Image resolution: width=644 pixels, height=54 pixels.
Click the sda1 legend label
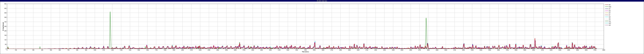(x=610, y=23)
